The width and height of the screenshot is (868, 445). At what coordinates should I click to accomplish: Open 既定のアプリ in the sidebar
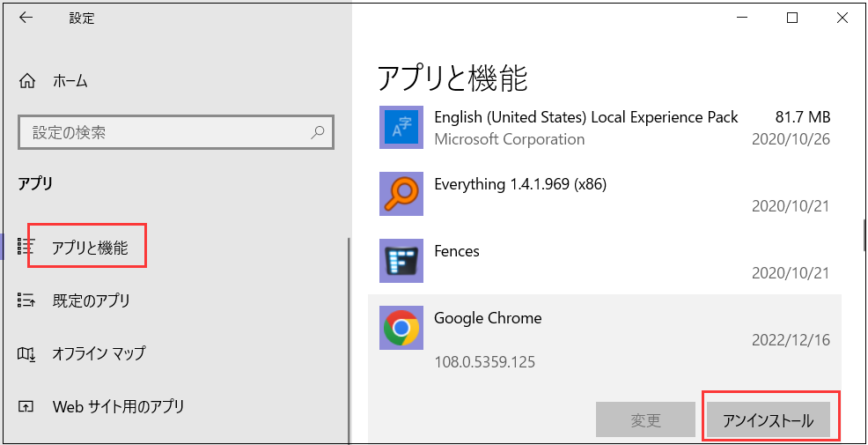pyautogui.click(x=92, y=300)
